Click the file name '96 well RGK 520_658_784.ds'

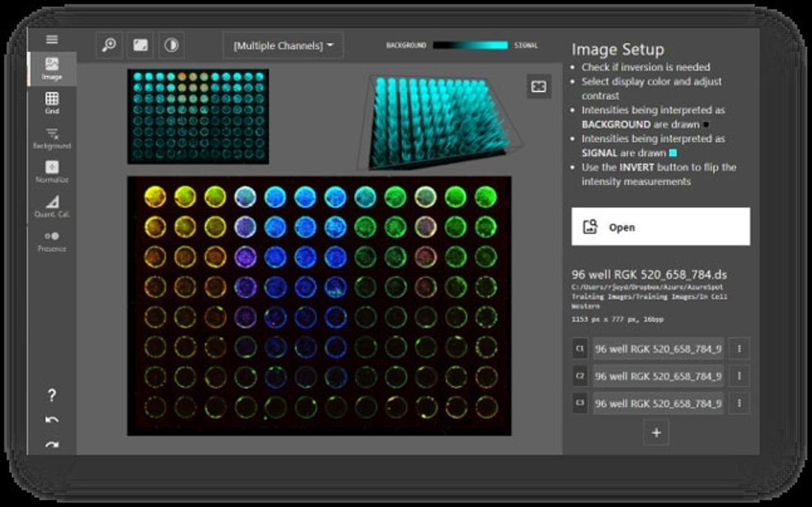point(649,275)
